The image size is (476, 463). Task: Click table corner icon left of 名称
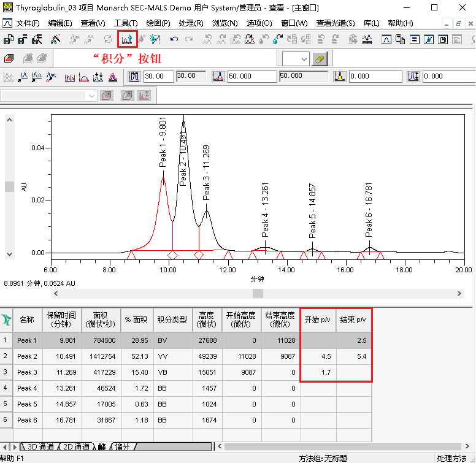point(7,320)
